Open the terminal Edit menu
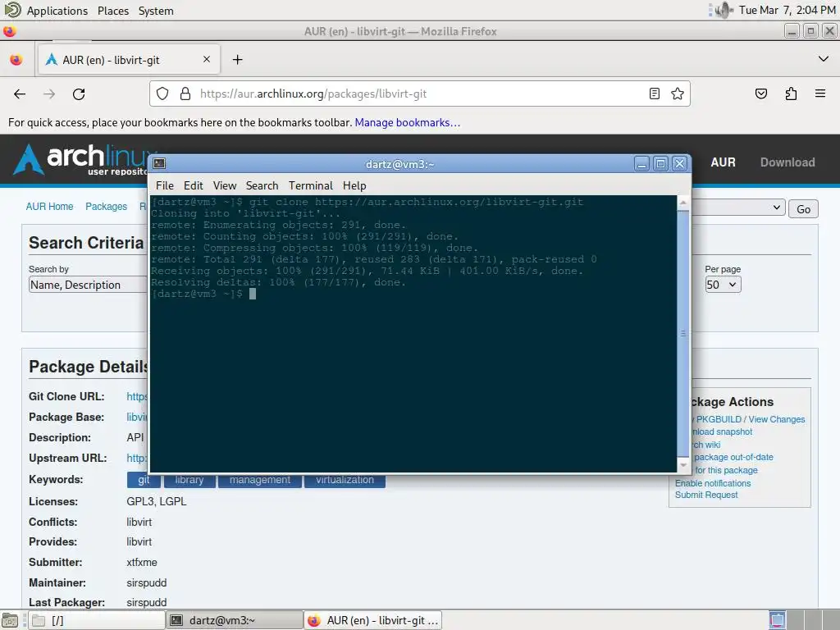The image size is (840, 630). [x=193, y=185]
